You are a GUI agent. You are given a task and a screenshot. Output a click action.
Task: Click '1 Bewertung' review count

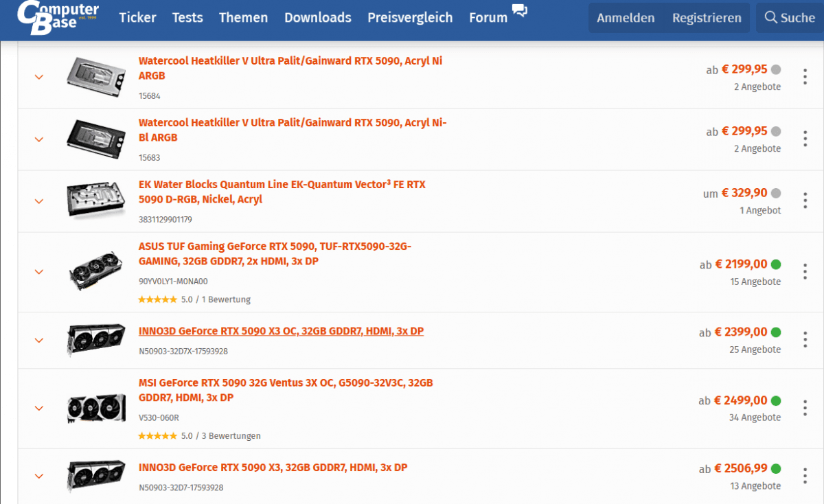[x=227, y=299]
